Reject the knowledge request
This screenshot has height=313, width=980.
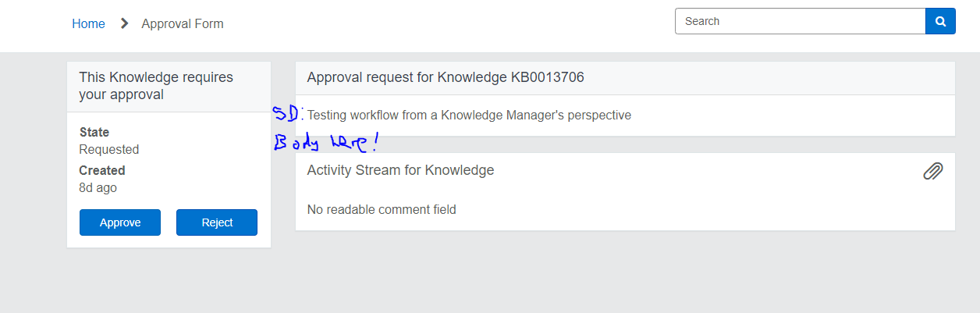pos(217,222)
